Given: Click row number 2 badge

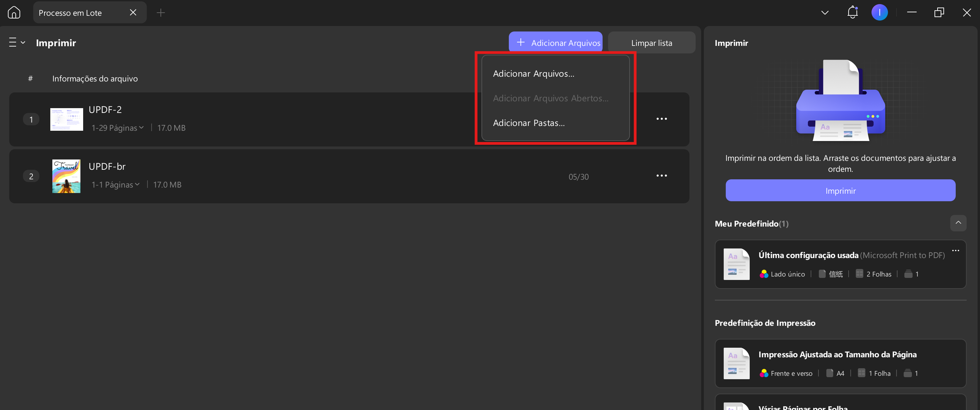Looking at the screenshot, I should [31, 176].
